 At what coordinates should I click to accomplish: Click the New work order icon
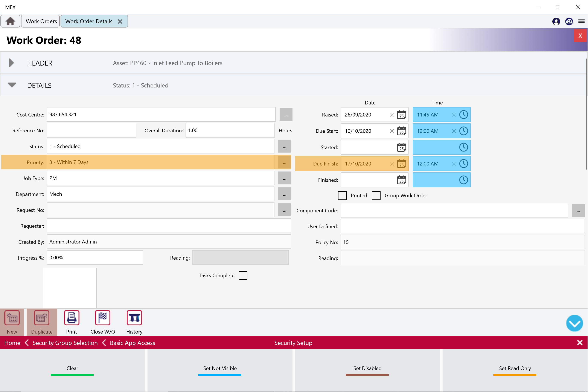click(x=12, y=318)
